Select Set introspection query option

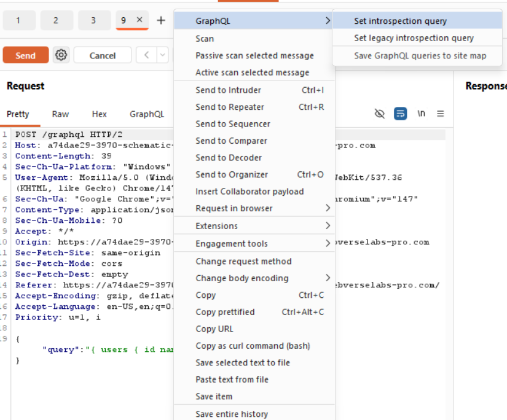coord(400,21)
